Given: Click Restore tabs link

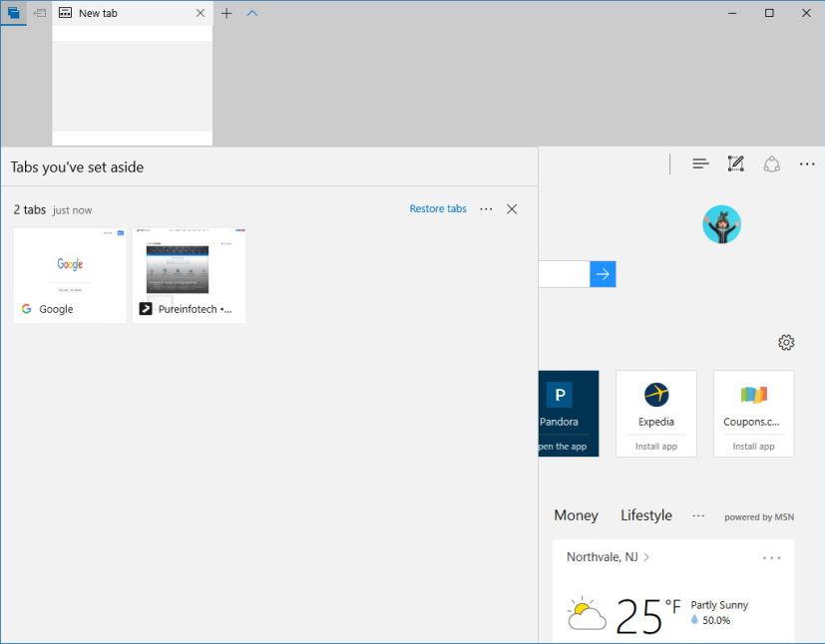Looking at the screenshot, I should 438,209.
